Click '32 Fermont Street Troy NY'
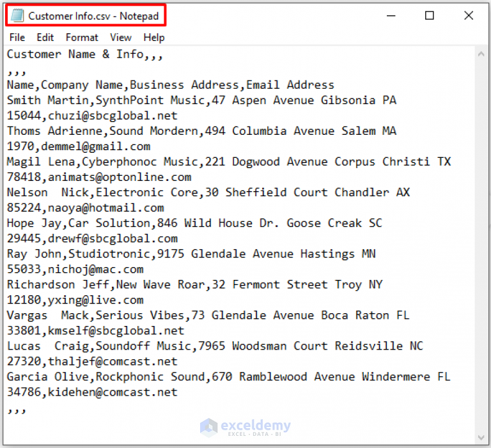This screenshot has height=448, width=491. point(297,284)
